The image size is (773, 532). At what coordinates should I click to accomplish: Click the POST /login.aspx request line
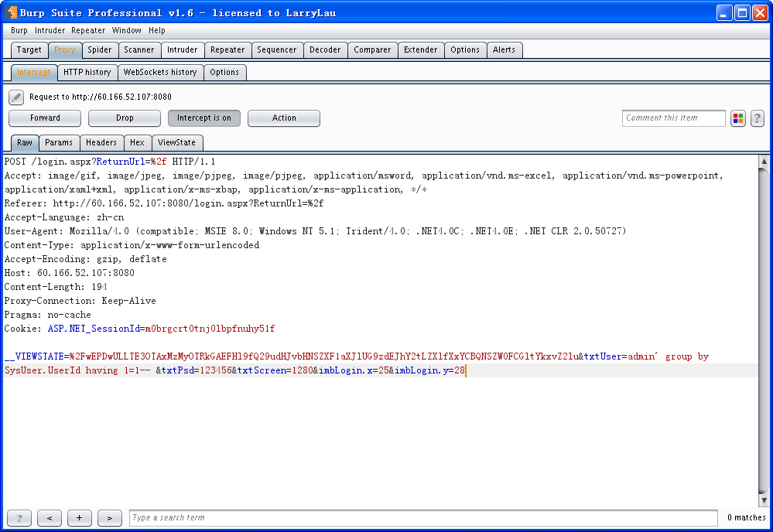[110, 162]
